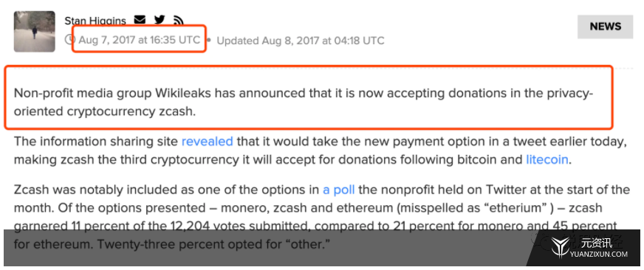This screenshot has width=644, height=270.
Task: Click the YUANZIXUN.COM watermark text
Action: [599, 255]
